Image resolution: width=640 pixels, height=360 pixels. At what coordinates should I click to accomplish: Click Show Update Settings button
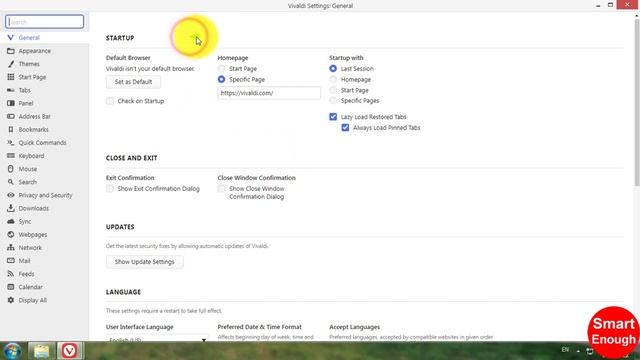click(144, 262)
